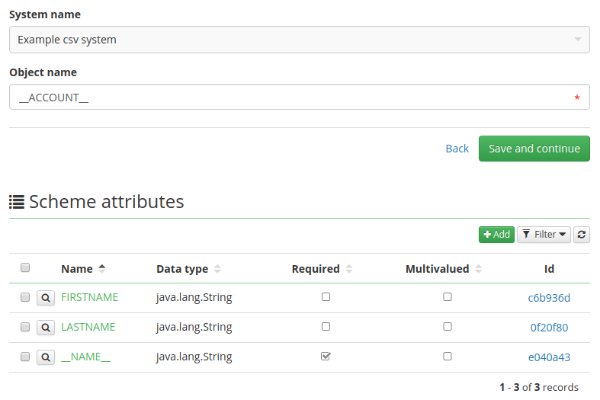Viewport: 600px width, 400px height.
Task: Open the System name dropdown
Action: tap(299, 39)
